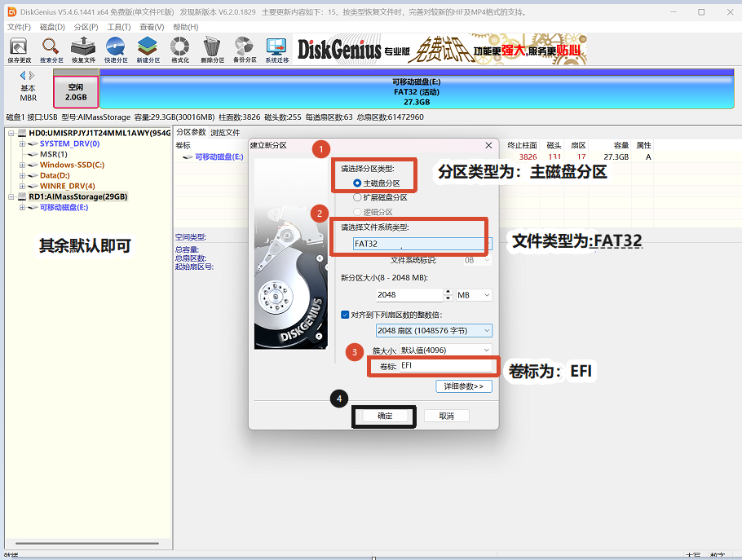Toggle the 对齐到下列扇区数的整数倍 checkbox
This screenshot has height=560, width=742.
[x=345, y=315]
